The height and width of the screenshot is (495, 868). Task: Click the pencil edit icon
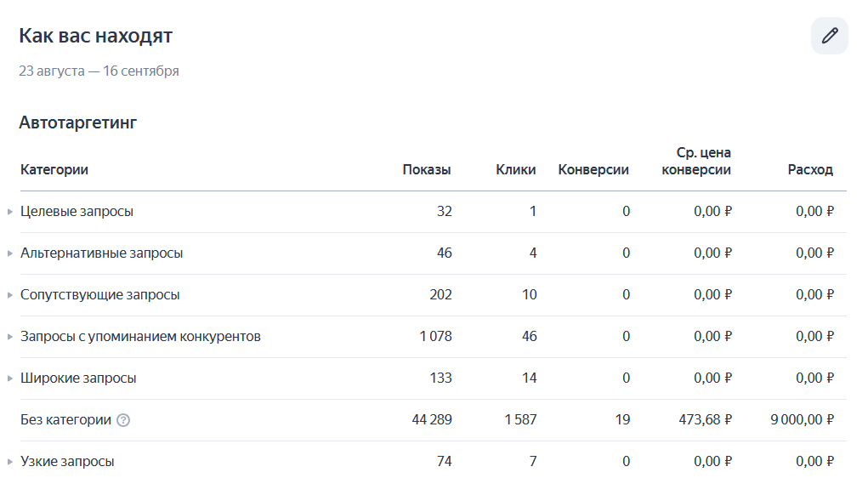click(x=830, y=36)
